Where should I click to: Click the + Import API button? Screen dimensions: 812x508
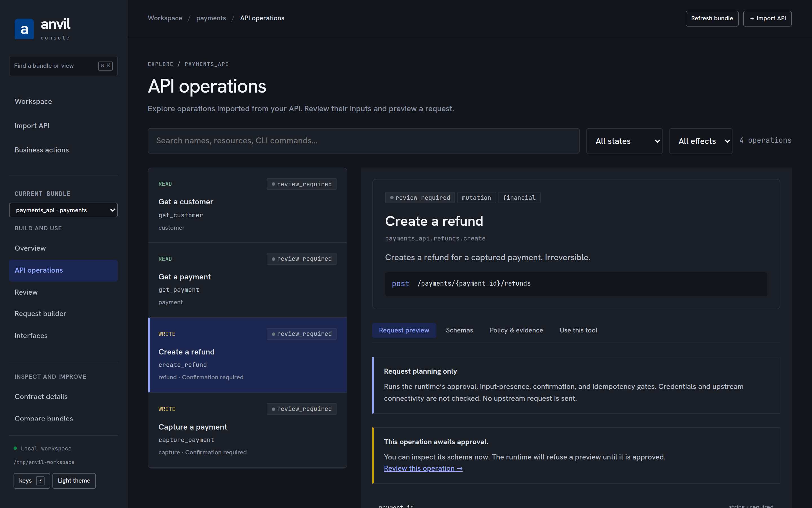point(767,18)
